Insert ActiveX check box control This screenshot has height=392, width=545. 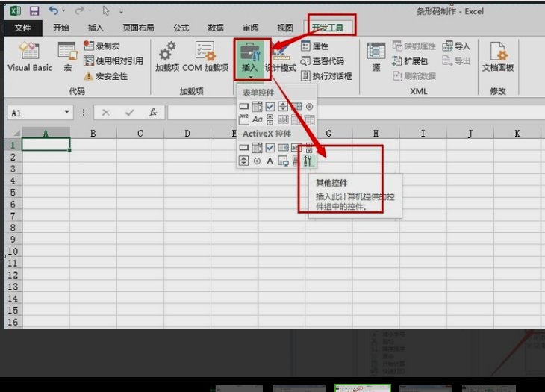coord(270,148)
